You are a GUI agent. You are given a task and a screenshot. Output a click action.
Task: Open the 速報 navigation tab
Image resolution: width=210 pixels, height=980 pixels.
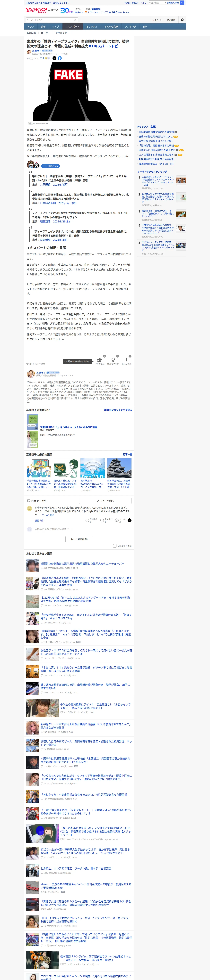(43, 27)
